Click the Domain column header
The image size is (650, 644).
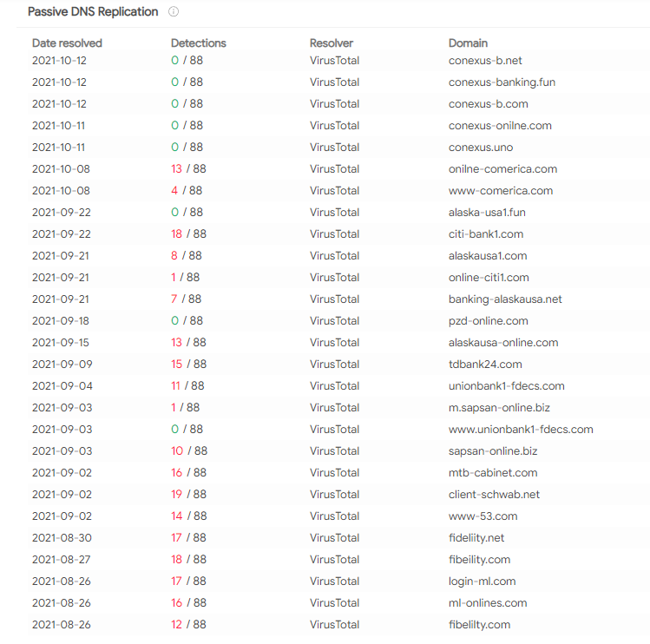click(x=468, y=43)
